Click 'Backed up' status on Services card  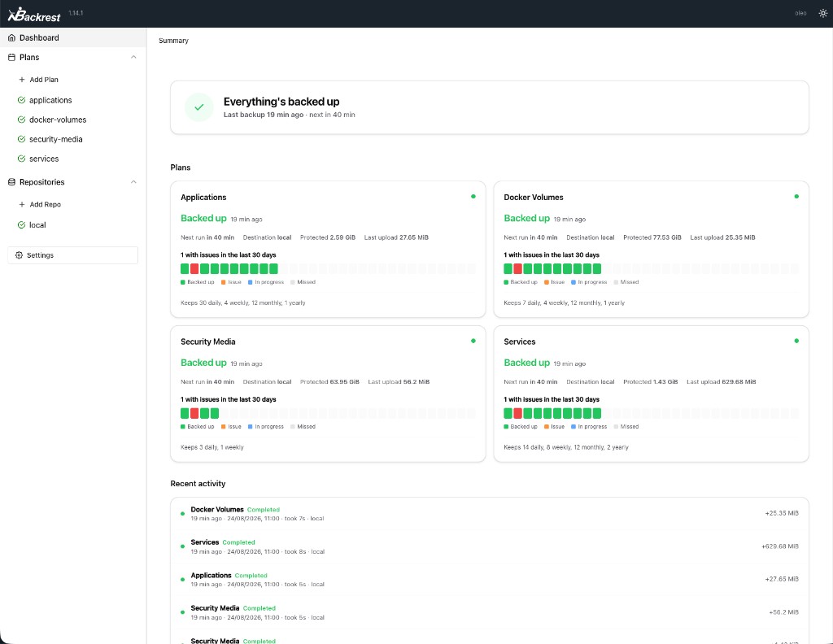click(526, 363)
